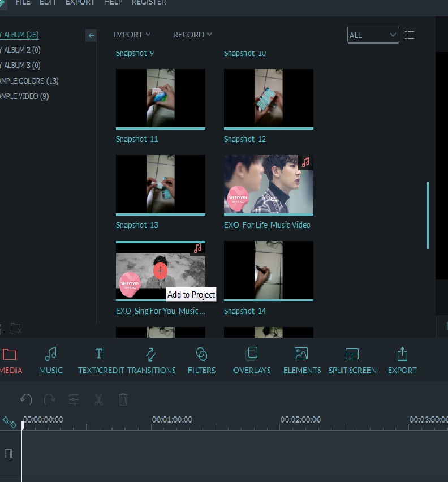Click the Snapshot_12 file name
Viewport: 448px width, 482px height.
coord(245,139)
